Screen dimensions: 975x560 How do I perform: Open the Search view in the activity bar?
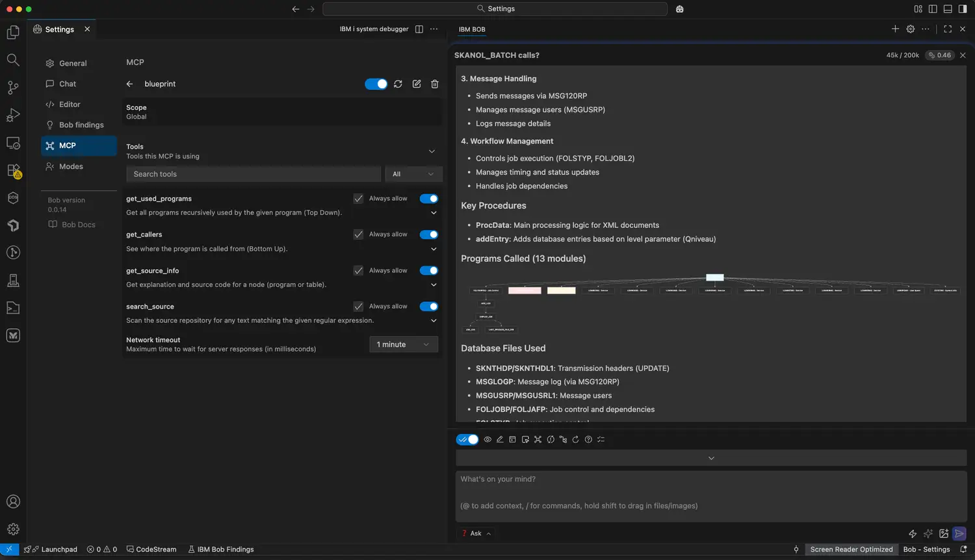pyautogui.click(x=13, y=60)
